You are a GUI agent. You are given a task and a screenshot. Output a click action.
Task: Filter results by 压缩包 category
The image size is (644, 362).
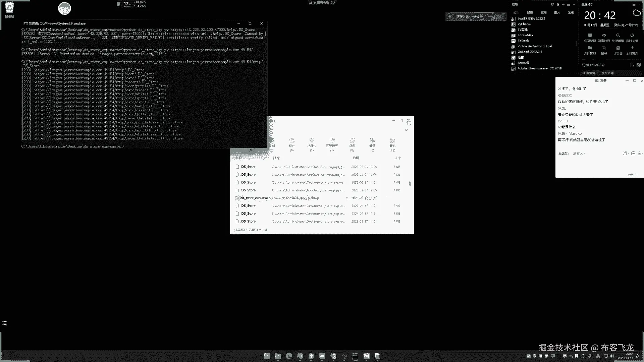tap(312, 143)
